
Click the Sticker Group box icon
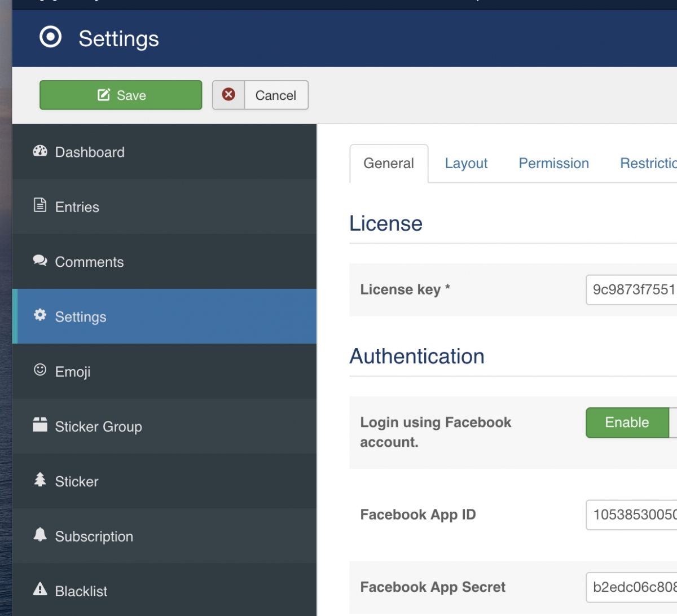coord(40,425)
